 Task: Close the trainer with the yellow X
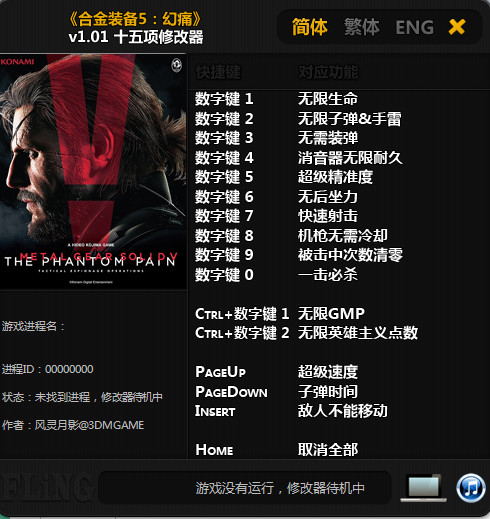tap(457, 27)
